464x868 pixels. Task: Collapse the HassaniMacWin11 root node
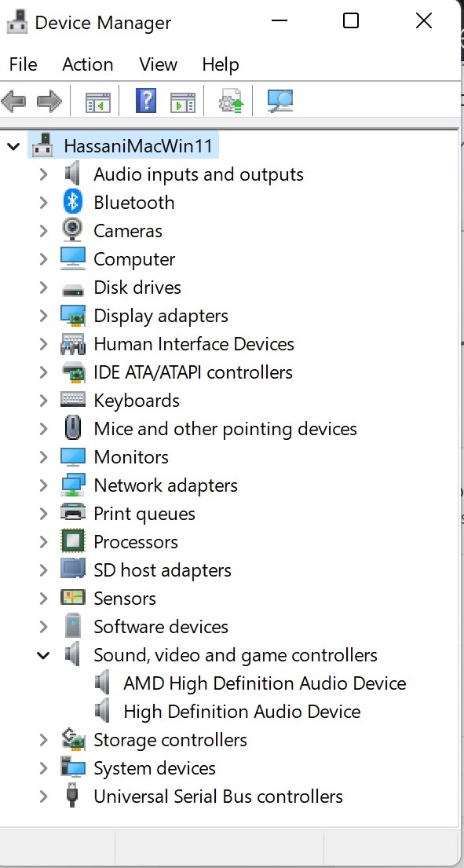pyautogui.click(x=13, y=146)
